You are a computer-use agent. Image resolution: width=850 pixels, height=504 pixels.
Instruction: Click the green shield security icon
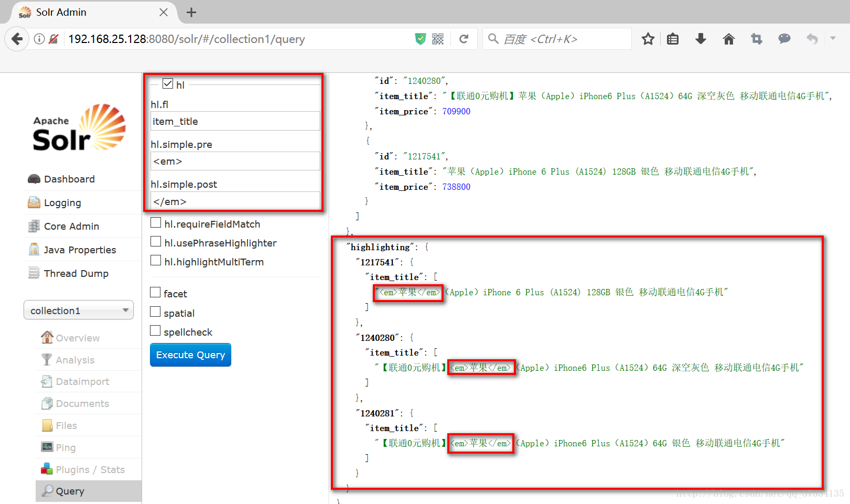pyautogui.click(x=421, y=39)
